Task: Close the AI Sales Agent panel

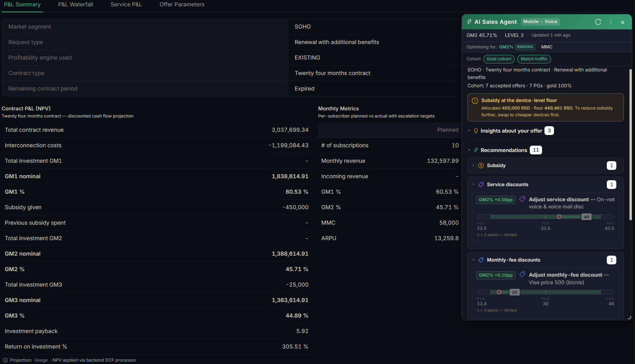Action: coord(623,22)
